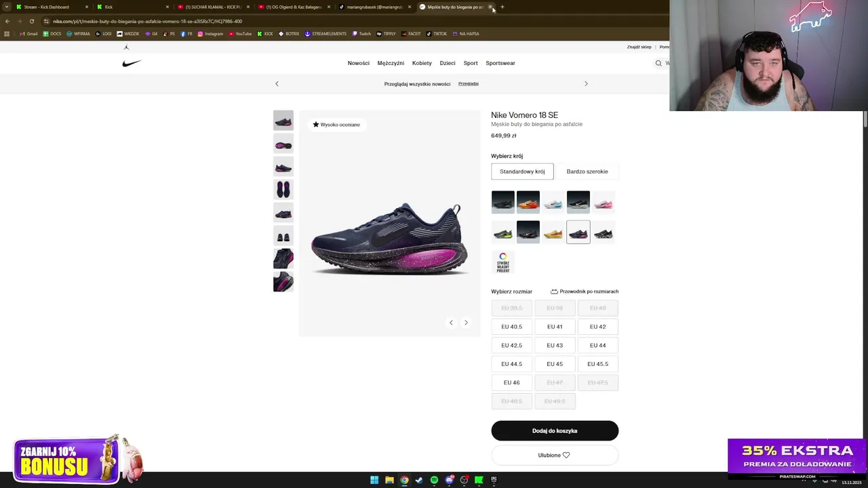868x488 pixels.
Task: Open the Twitch bookmark
Action: pyautogui.click(x=361, y=34)
